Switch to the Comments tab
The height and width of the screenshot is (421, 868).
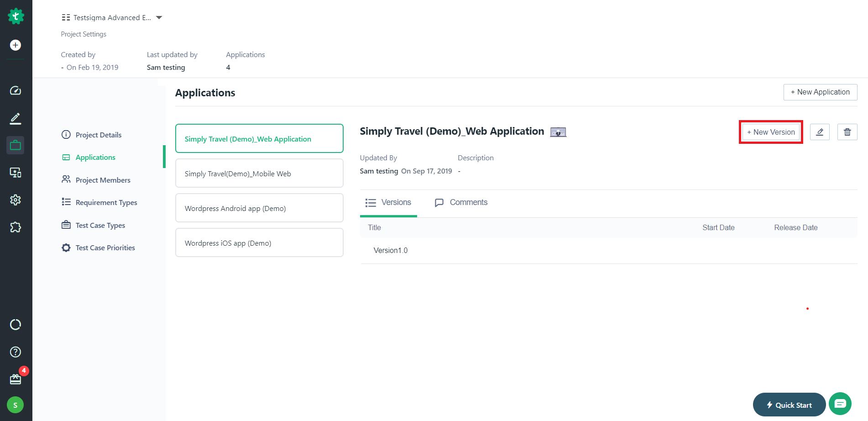point(461,202)
